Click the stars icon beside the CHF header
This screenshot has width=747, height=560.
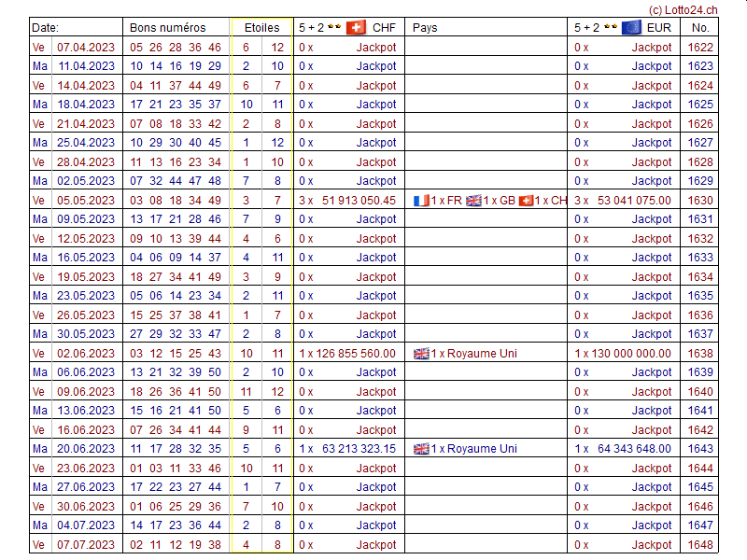coord(333,27)
